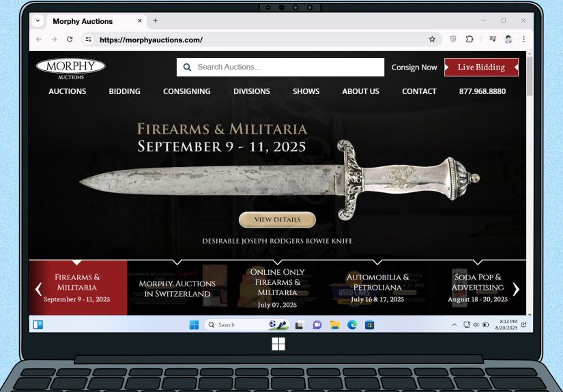
Task: Open the BIDDING menu
Action: coord(125,91)
